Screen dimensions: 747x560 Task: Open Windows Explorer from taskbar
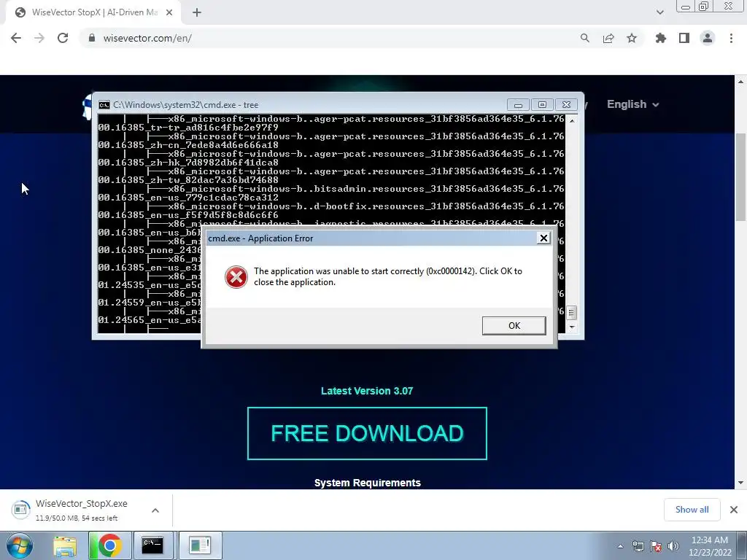tap(65, 545)
